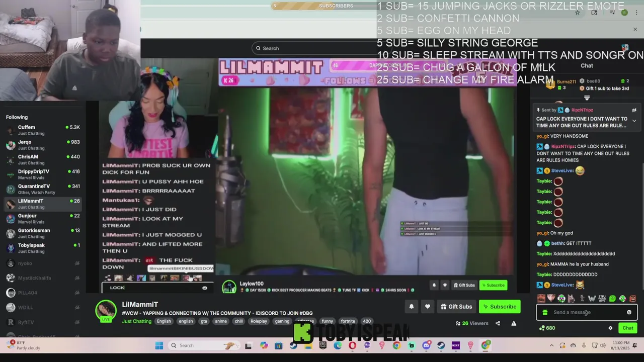The height and width of the screenshot is (362, 644).
Task: Click the embedded Laylow100 heart icon
Action: 445,285
